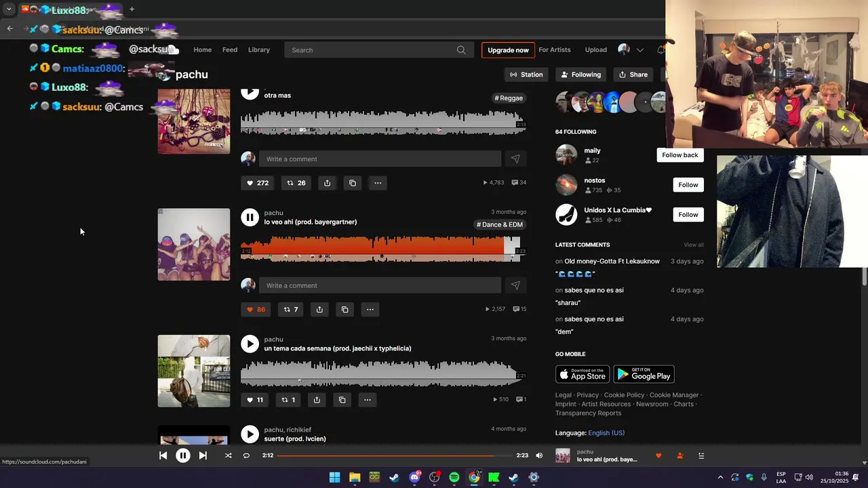Open the #Reggae tag

(x=509, y=98)
